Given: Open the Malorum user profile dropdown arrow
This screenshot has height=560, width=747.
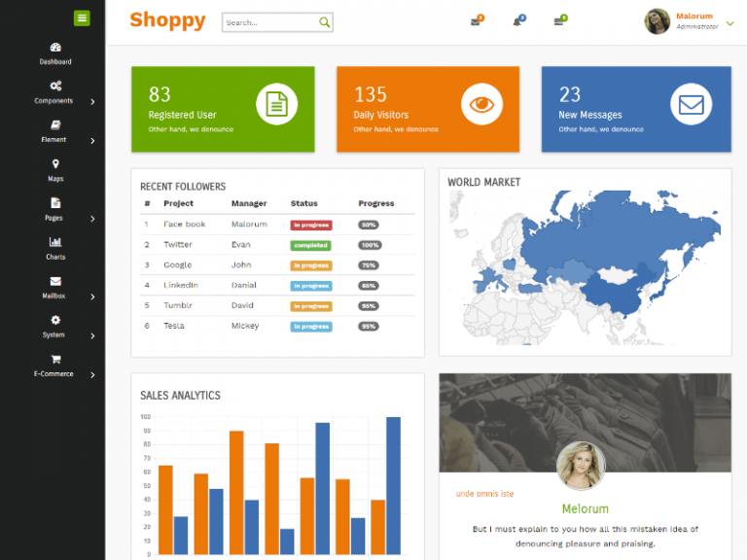Looking at the screenshot, I should pyautogui.click(x=730, y=23).
